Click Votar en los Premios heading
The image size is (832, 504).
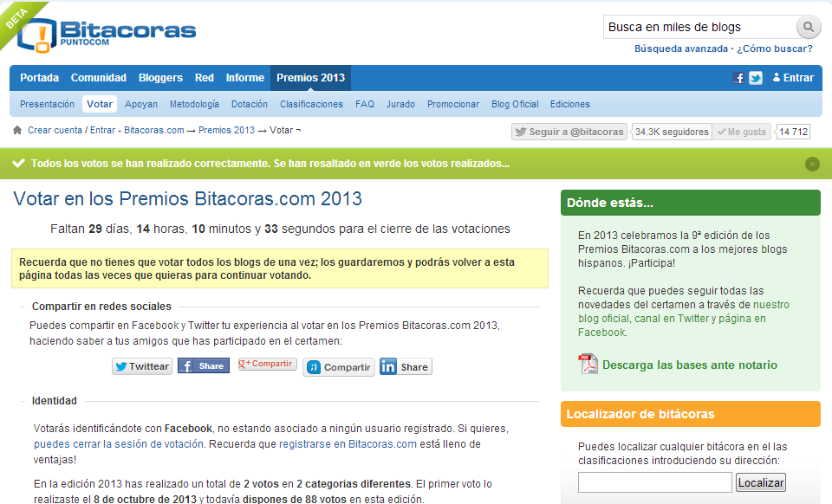187,198
